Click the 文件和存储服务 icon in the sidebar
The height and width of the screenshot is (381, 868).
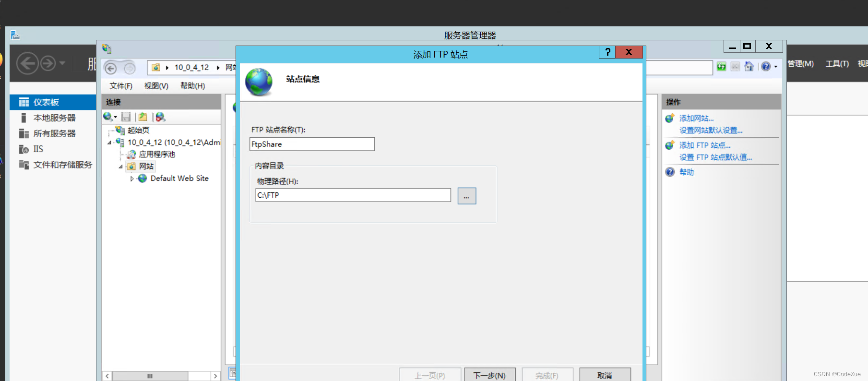(24, 165)
